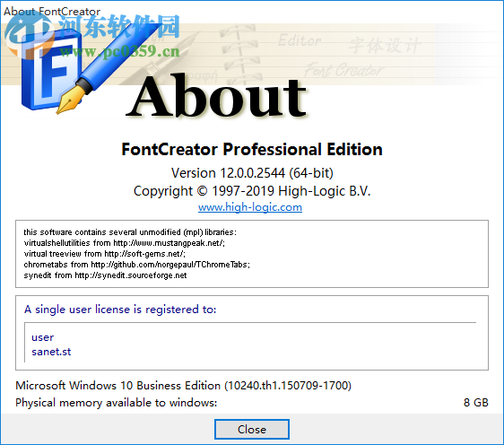The image size is (504, 445).
Task: Click the registered name 'user'
Action: click(x=42, y=337)
